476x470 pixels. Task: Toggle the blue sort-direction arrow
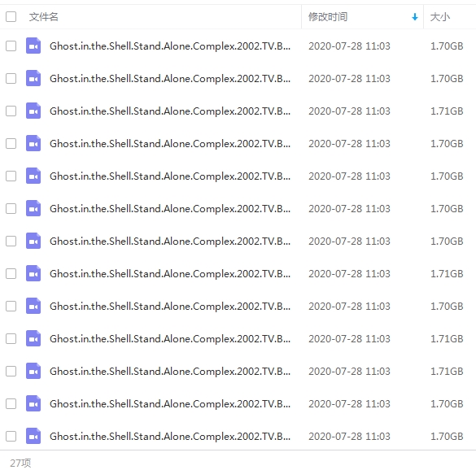tap(415, 17)
